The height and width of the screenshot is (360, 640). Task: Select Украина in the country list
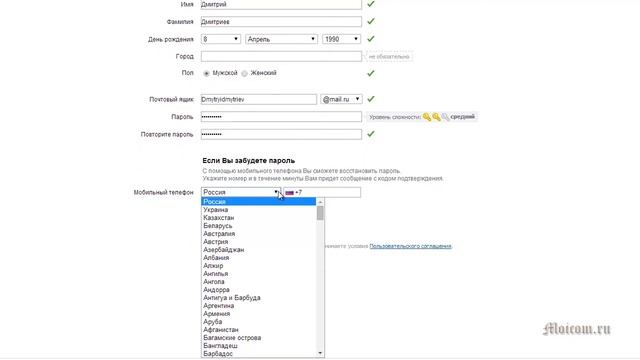[x=259, y=210]
